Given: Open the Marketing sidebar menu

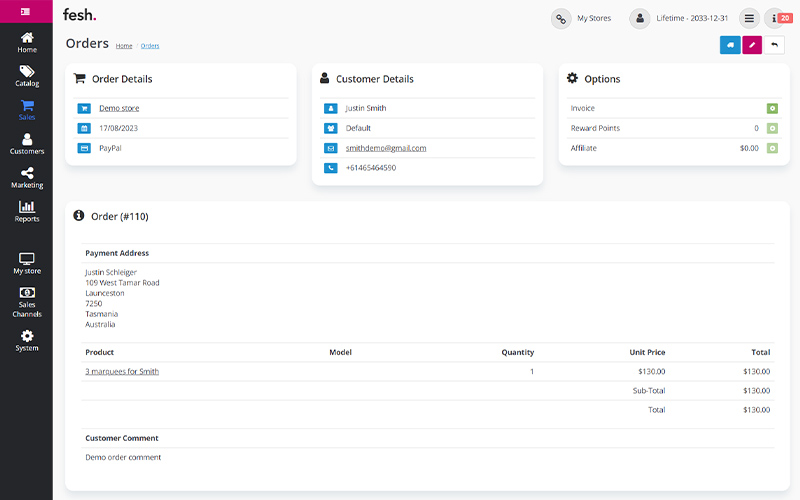Looking at the screenshot, I should tap(27, 178).
